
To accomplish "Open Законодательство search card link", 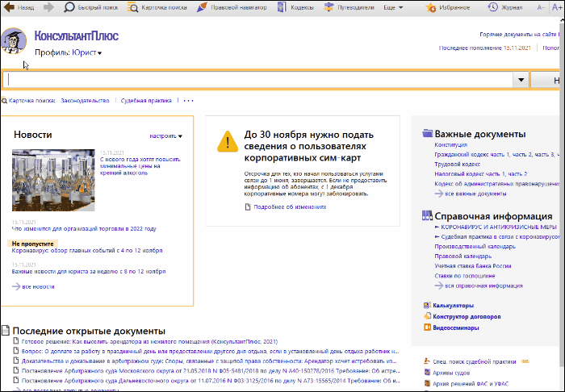I will tap(85, 101).
